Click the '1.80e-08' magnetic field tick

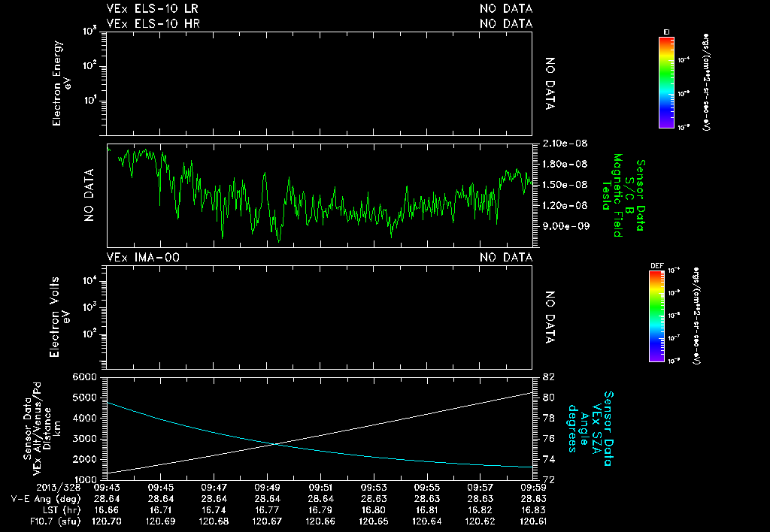pos(565,164)
